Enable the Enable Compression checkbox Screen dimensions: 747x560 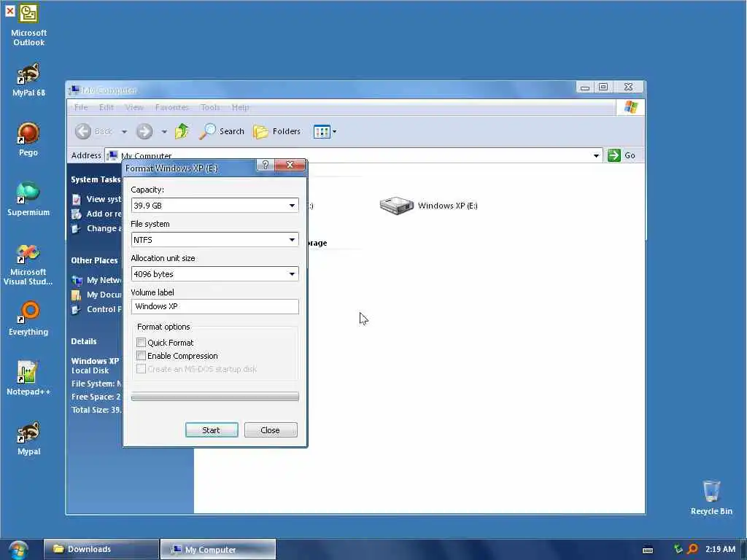141,356
